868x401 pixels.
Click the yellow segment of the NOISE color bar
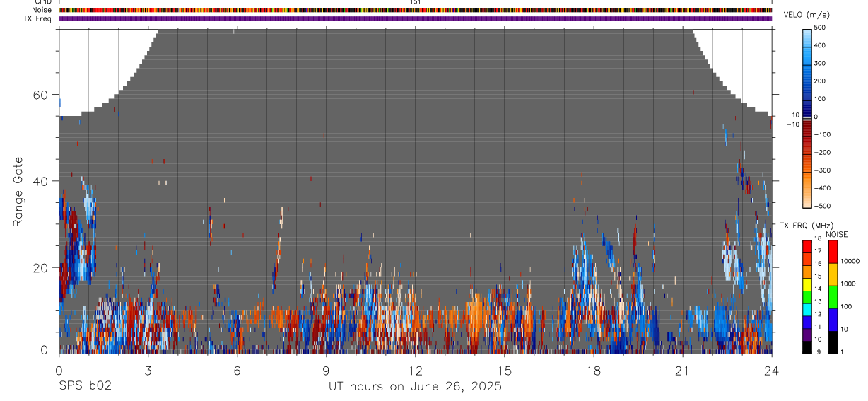pos(833,274)
